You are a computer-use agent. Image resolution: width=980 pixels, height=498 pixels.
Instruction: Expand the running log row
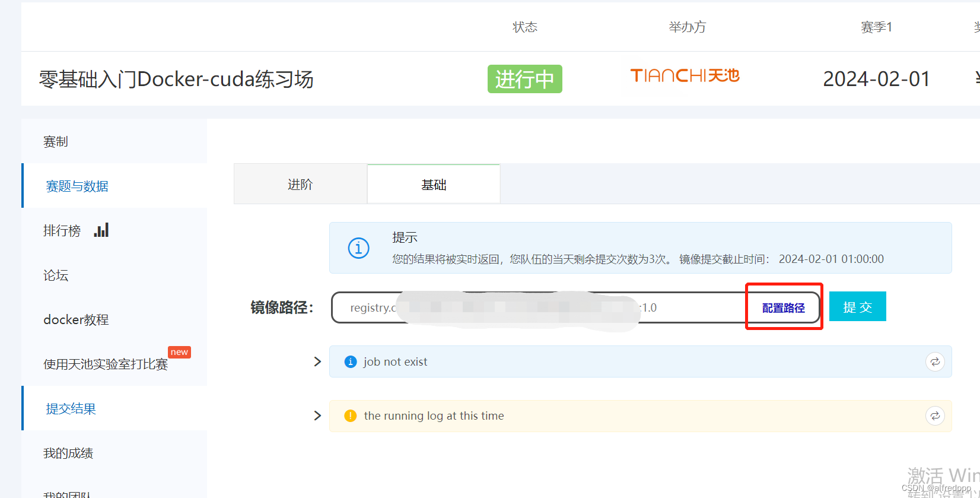pyautogui.click(x=317, y=415)
